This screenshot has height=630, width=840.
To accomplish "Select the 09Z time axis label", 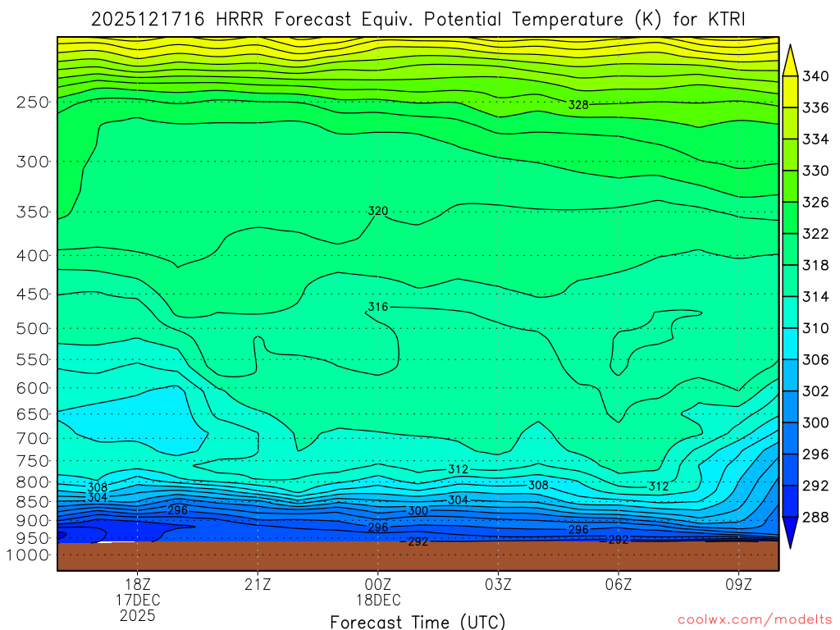I will coord(739,584).
